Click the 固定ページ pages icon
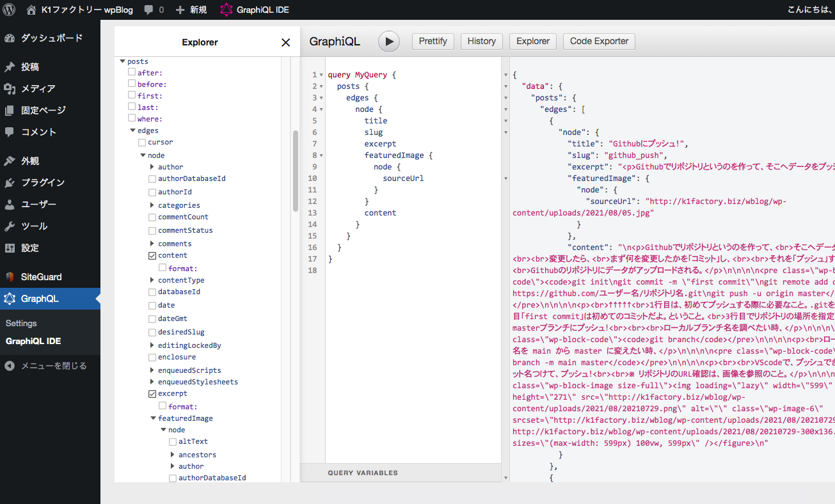The height and width of the screenshot is (504, 835). [x=10, y=111]
